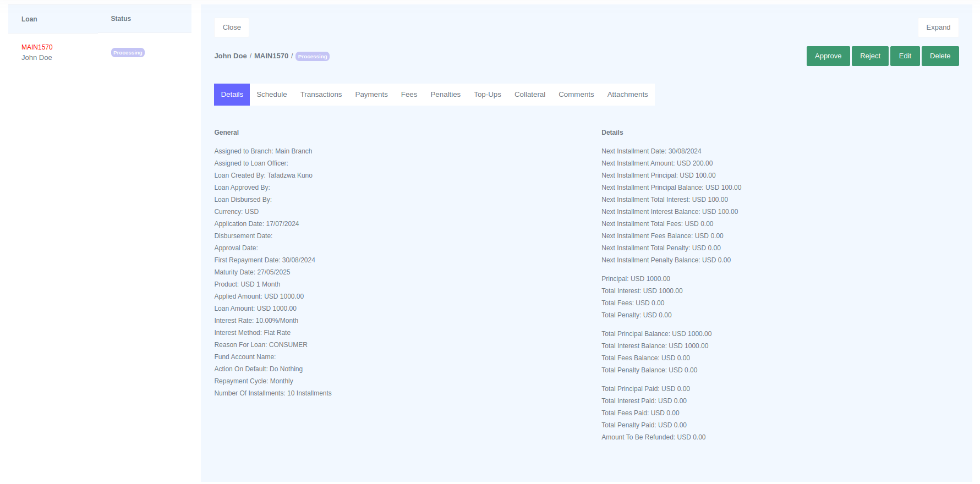Open the Transactions tab
The width and height of the screenshot is (980, 484).
(321, 95)
